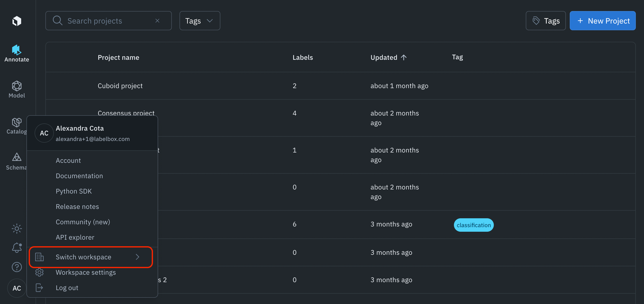This screenshot has height=304, width=644.
Task: Click the AC avatar in sidebar
Action: [x=17, y=288]
